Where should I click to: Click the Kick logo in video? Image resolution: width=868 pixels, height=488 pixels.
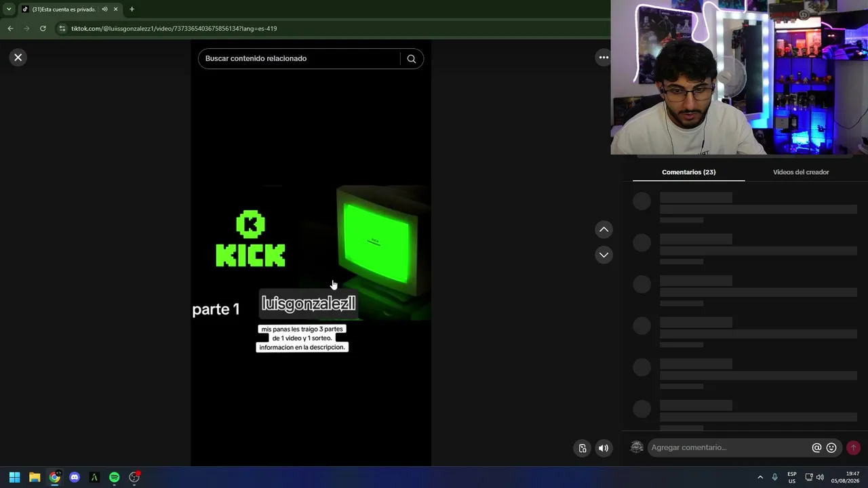click(x=250, y=239)
